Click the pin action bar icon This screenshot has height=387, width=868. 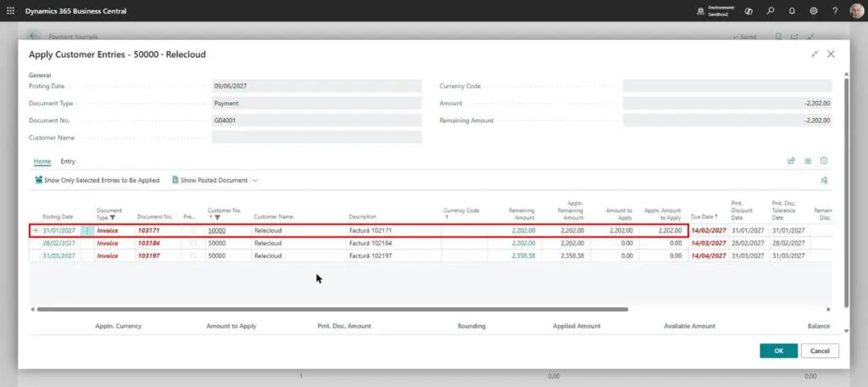pyautogui.click(x=824, y=180)
